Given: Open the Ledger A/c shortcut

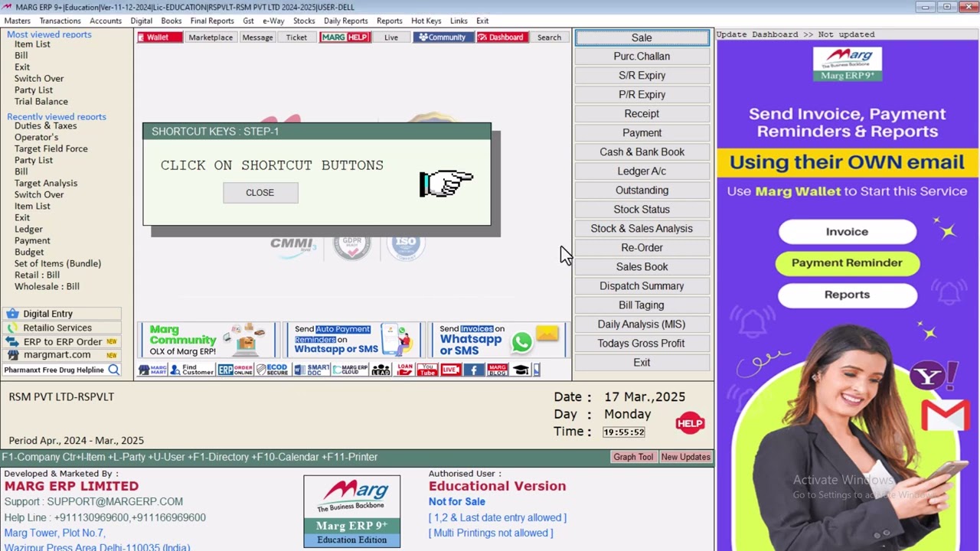Looking at the screenshot, I should point(642,171).
